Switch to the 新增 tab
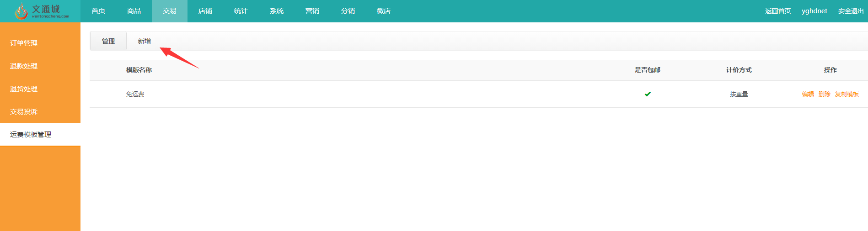The width and height of the screenshot is (868, 231). [145, 41]
